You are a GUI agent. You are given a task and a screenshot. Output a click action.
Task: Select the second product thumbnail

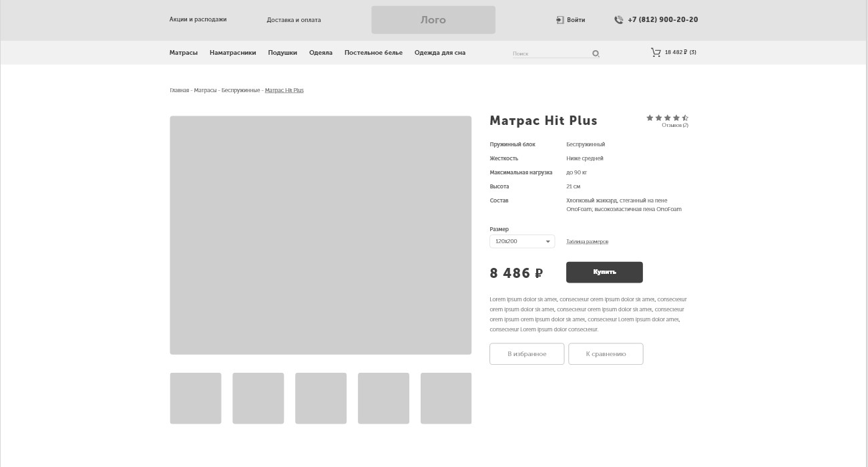258,398
